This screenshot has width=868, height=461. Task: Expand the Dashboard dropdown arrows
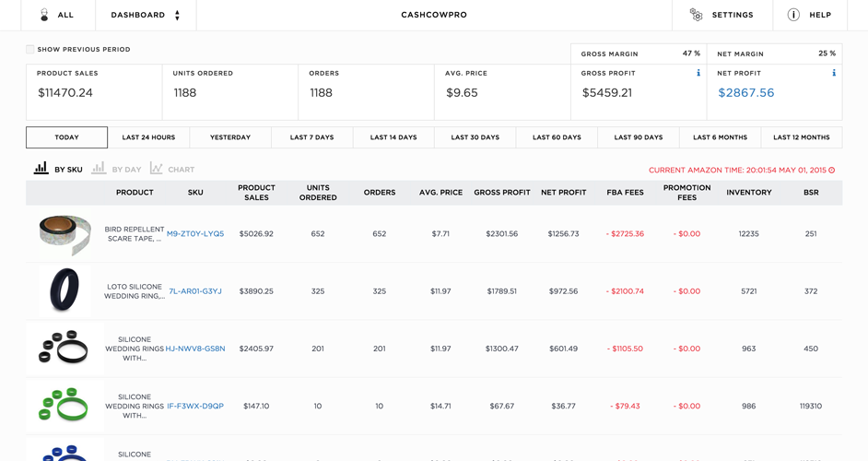[177, 15]
